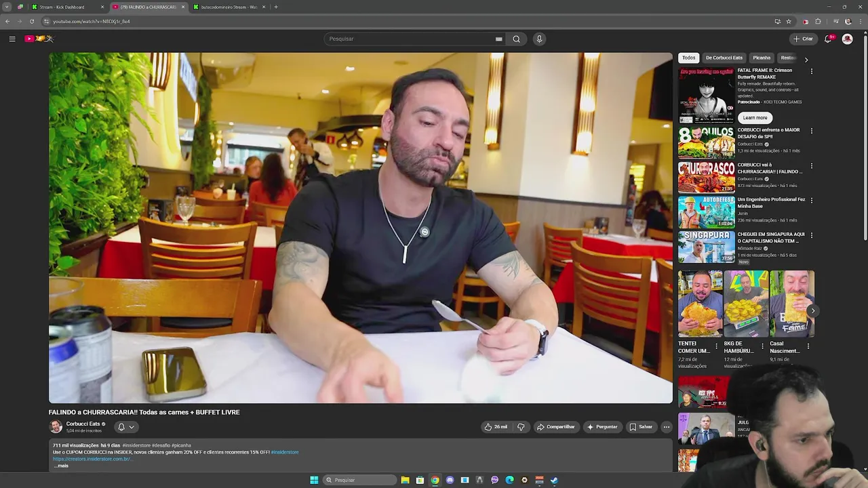This screenshot has width=868, height=488.
Task: Click the Compartilhar button
Action: [x=555, y=427]
